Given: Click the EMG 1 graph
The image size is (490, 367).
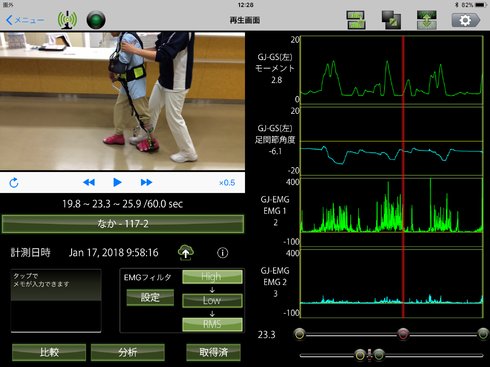Looking at the screenshot, I should coord(392,212).
